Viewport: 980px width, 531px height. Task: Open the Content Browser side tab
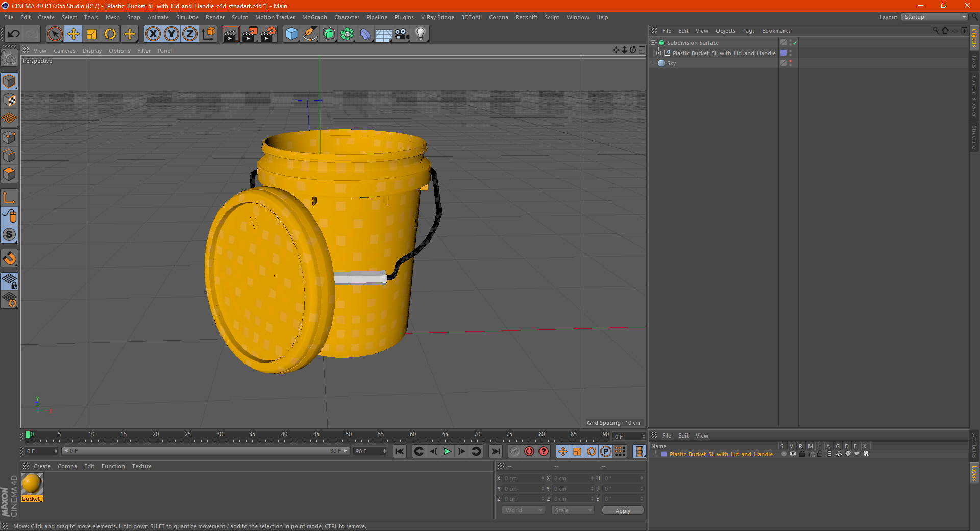coord(974,96)
